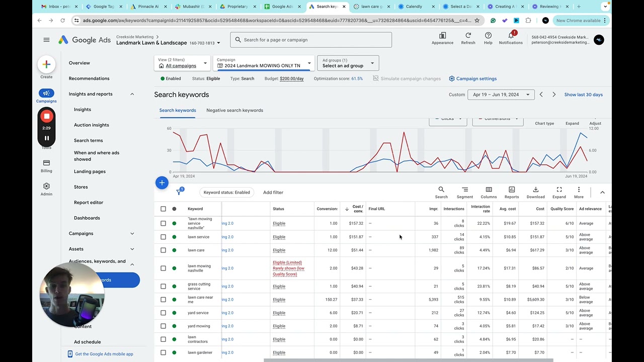644x362 pixels.
Task: Open the More three-dot menu in table toolbar
Action: (579, 190)
